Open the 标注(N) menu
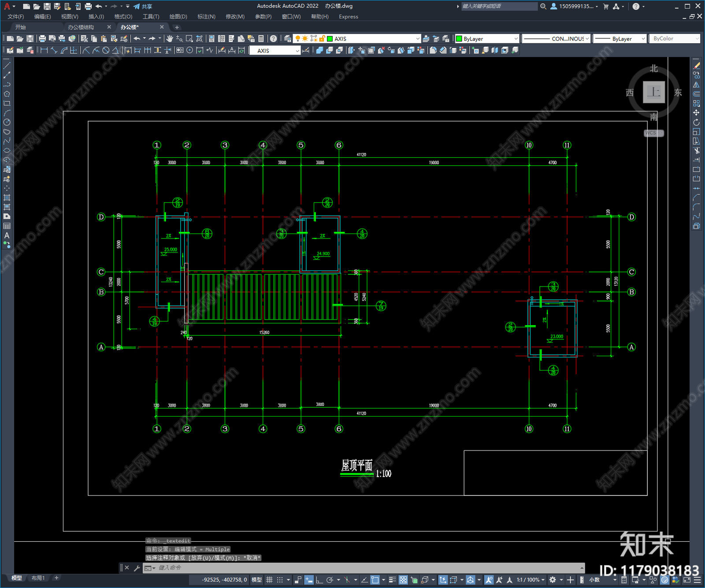 206,17
